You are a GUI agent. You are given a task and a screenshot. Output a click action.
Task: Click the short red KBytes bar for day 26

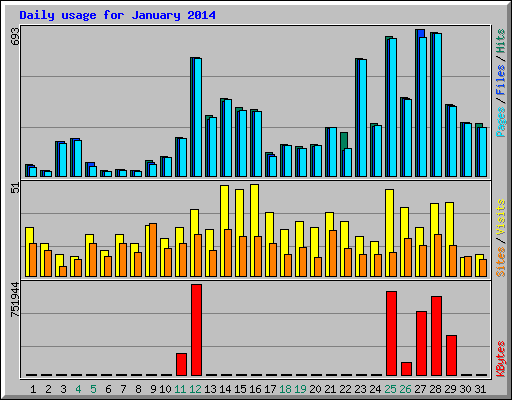(406, 369)
